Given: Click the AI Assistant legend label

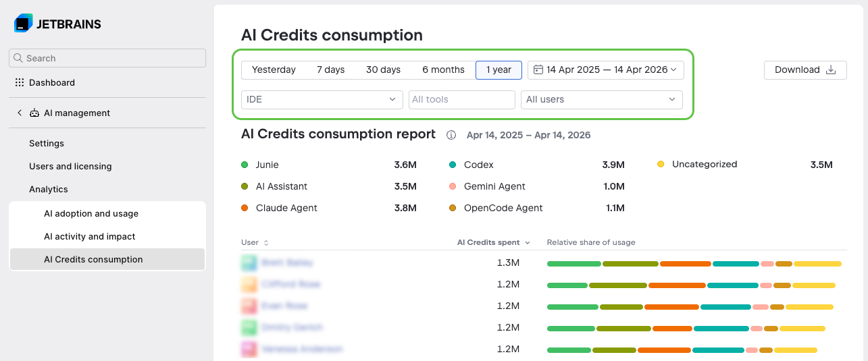Looking at the screenshot, I should tap(282, 186).
